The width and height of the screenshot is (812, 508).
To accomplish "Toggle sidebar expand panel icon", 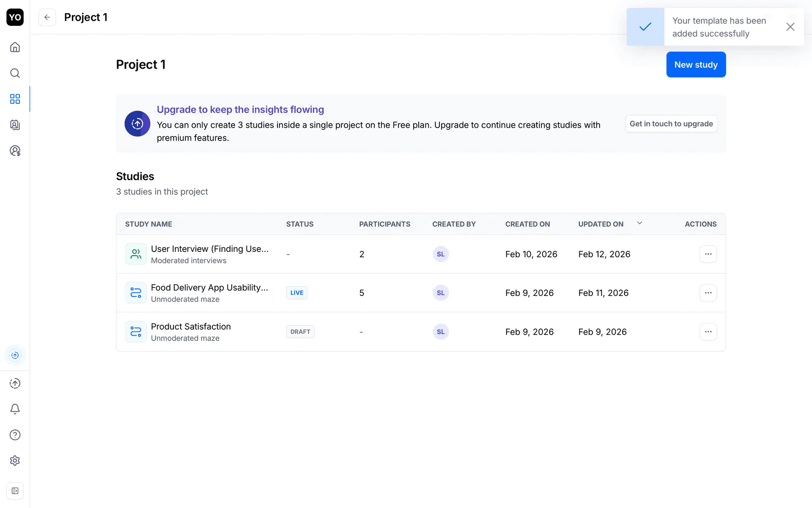I will pyautogui.click(x=15, y=491).
